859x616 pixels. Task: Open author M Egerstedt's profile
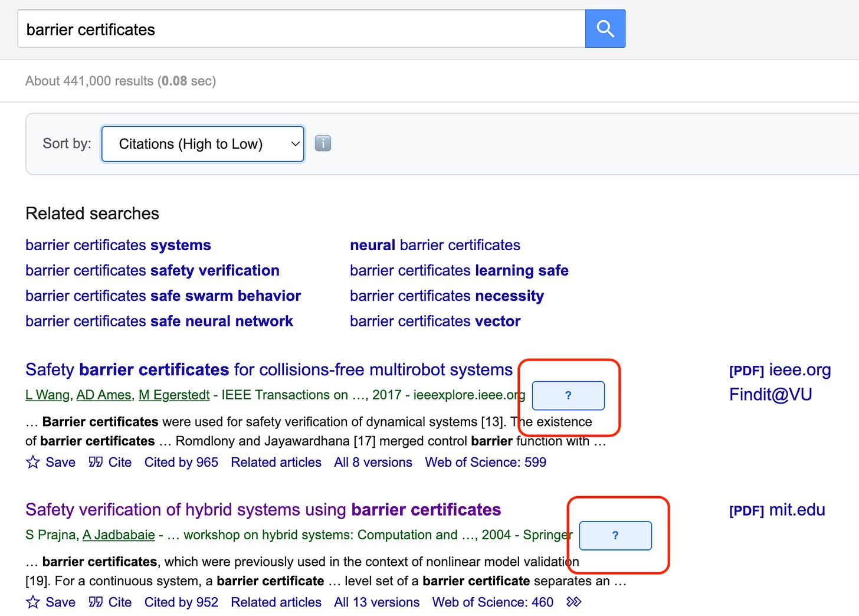[174, 395]
